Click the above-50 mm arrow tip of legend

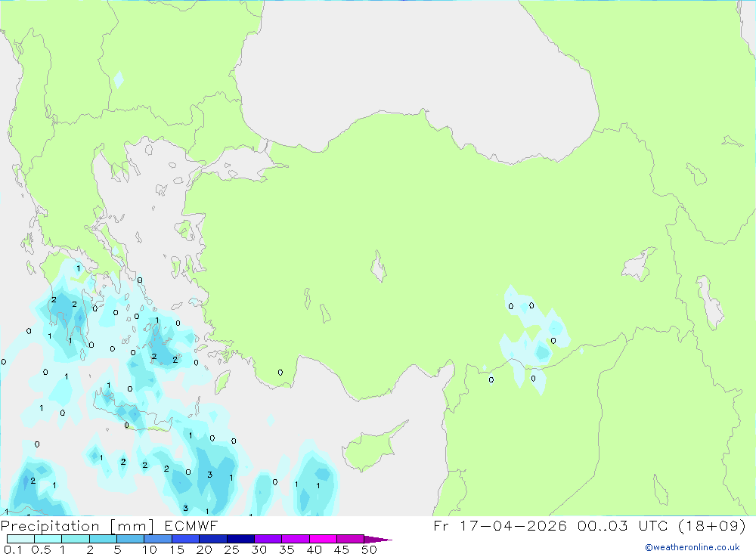click(x=379, y=540)
